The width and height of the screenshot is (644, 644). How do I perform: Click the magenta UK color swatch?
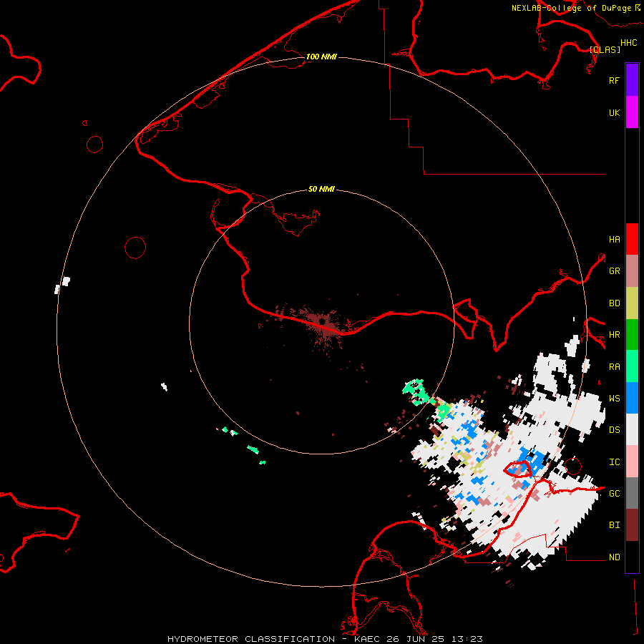click(632, 112)
